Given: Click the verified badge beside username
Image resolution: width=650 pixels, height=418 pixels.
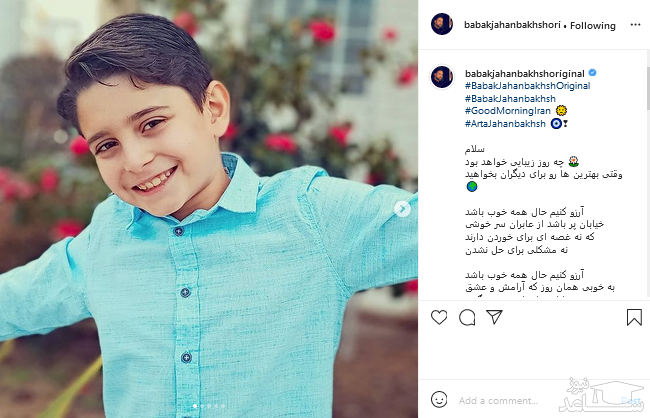Looking at the screenshot, I should click(592, 73).
